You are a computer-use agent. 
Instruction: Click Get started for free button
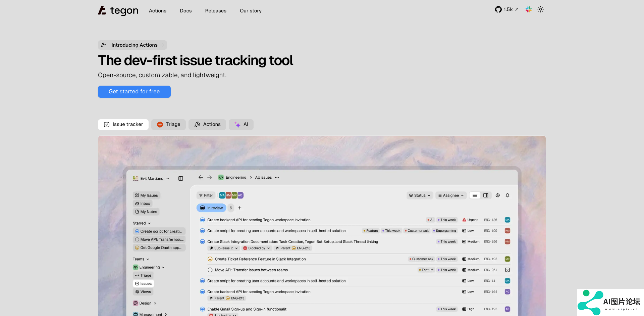(x=134, y=92)
